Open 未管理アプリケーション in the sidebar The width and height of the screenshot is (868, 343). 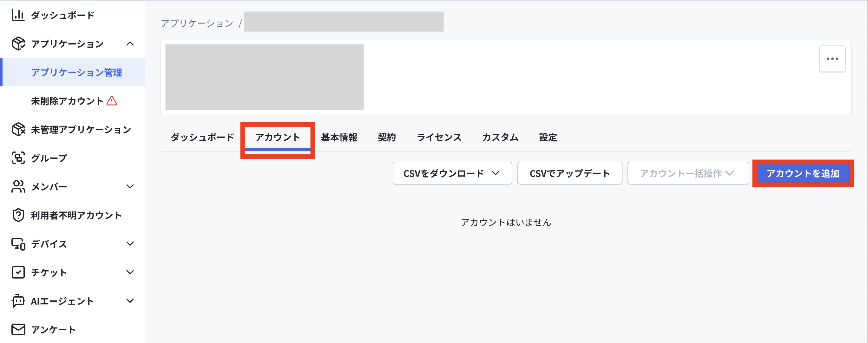click(81, 130)
